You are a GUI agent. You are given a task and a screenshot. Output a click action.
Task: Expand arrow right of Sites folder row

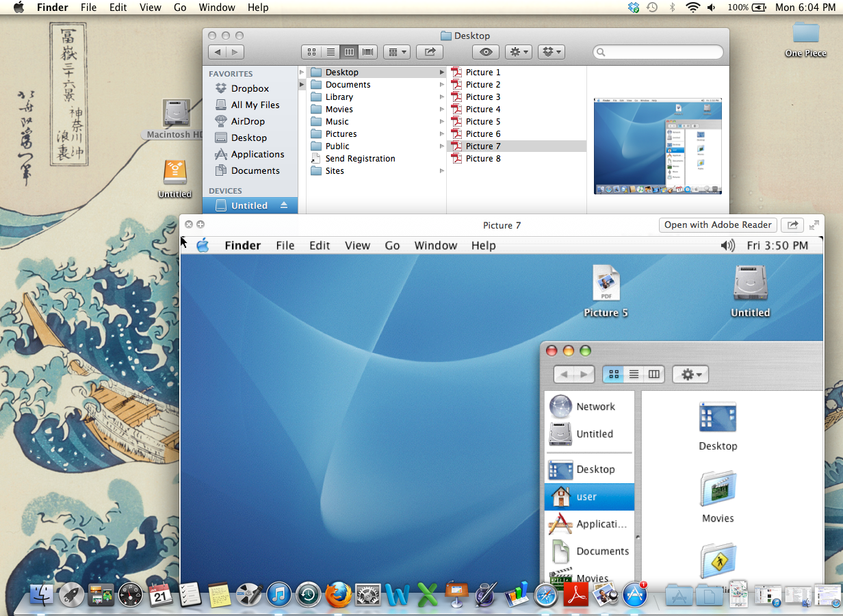point(442,171)
